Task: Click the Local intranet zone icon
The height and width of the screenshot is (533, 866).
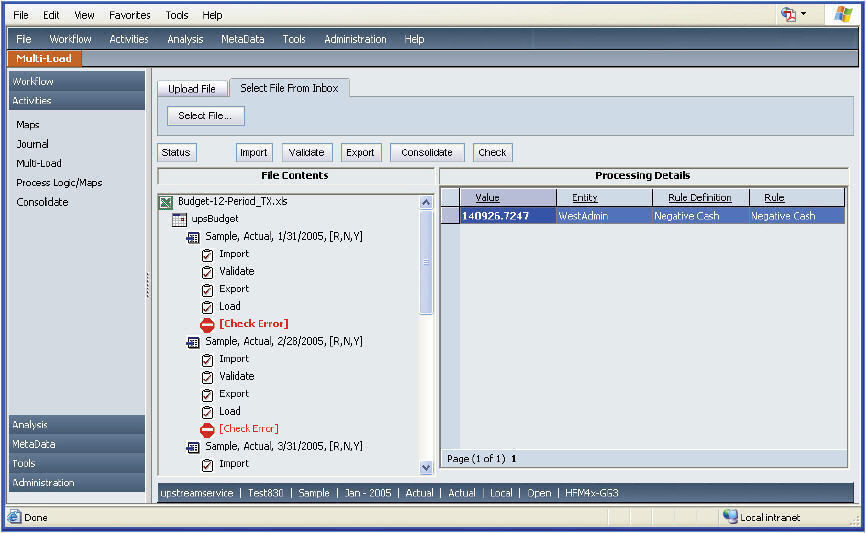Action: click(730, 516)
